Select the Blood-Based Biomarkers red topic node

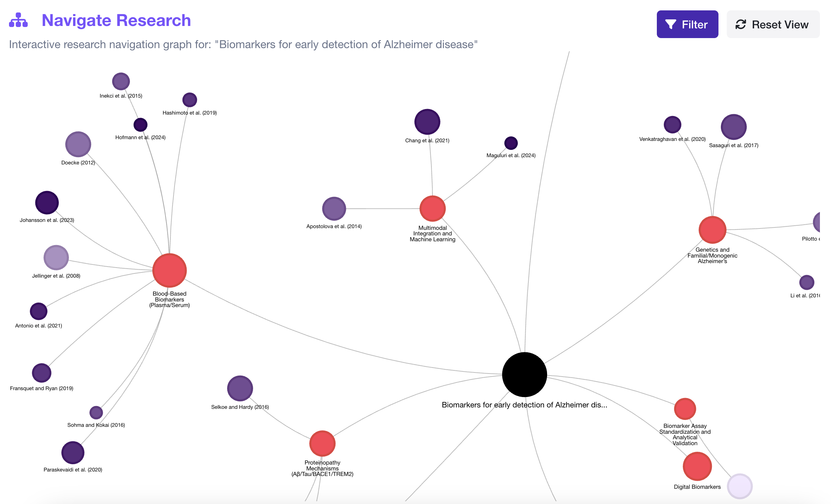coord(169,270)
